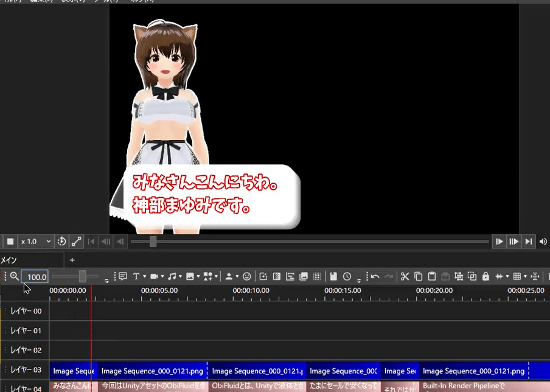Screen dimensions: 550x392
Task: Select the レイヤー 03 layer header
Action: (24, 369)
